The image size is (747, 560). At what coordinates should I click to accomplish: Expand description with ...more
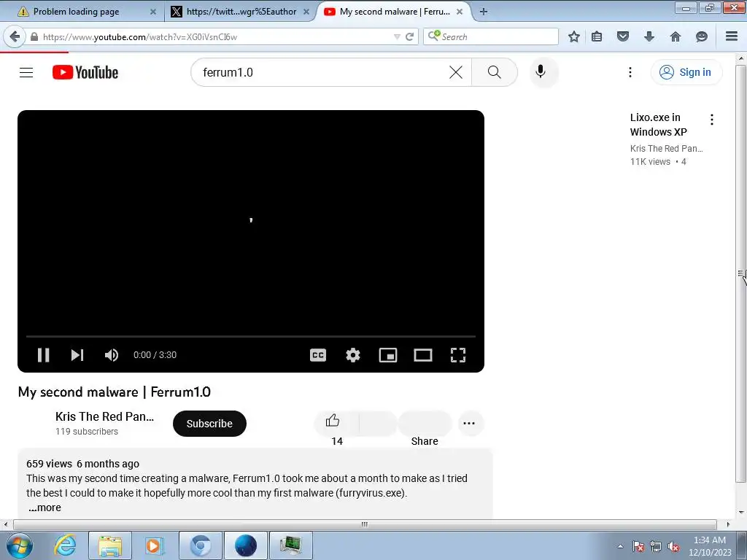[x=44, y=507]
